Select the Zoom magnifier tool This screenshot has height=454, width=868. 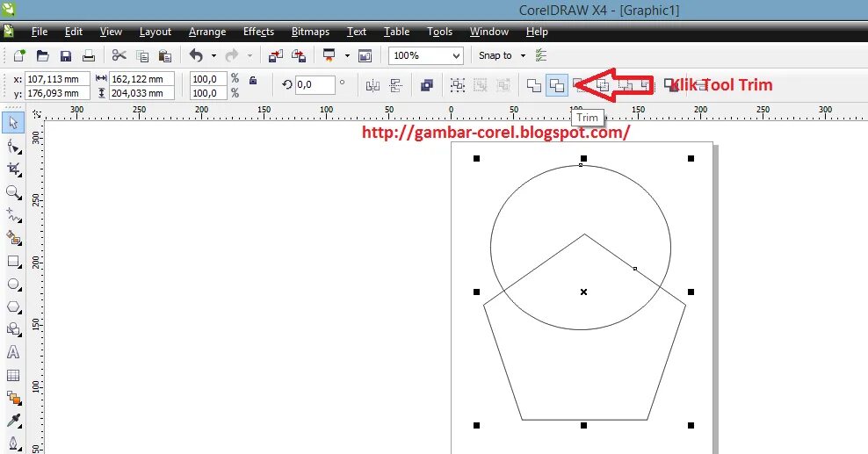pos(13,192)
